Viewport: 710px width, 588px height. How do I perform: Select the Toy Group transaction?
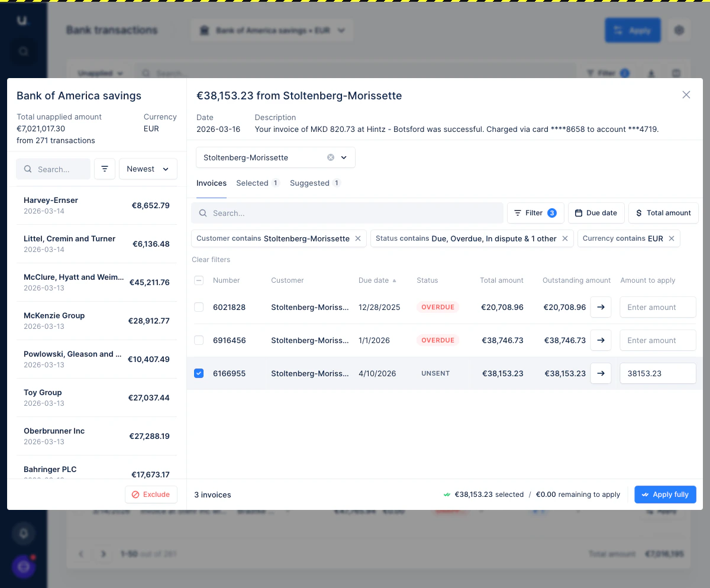pos(96,398)
